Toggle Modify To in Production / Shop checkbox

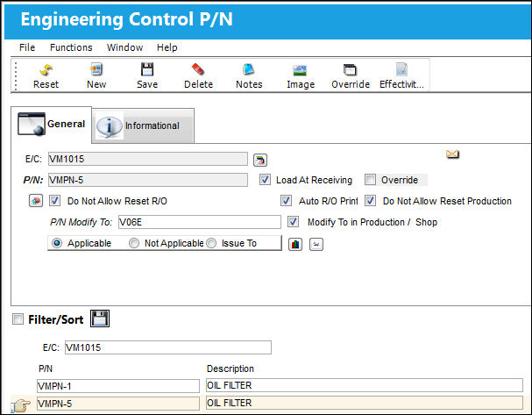click(x=293, y=222)
